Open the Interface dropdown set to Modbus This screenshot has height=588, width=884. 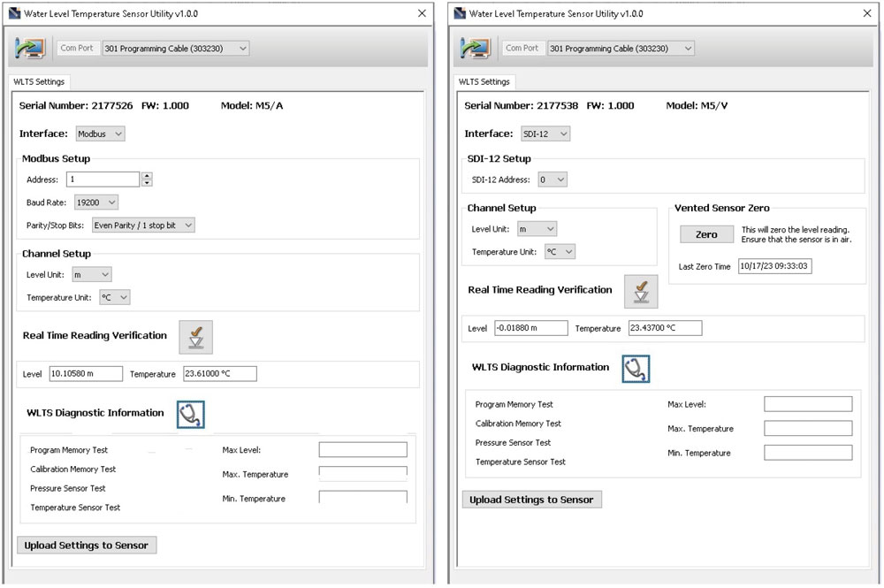coord(99,134)
